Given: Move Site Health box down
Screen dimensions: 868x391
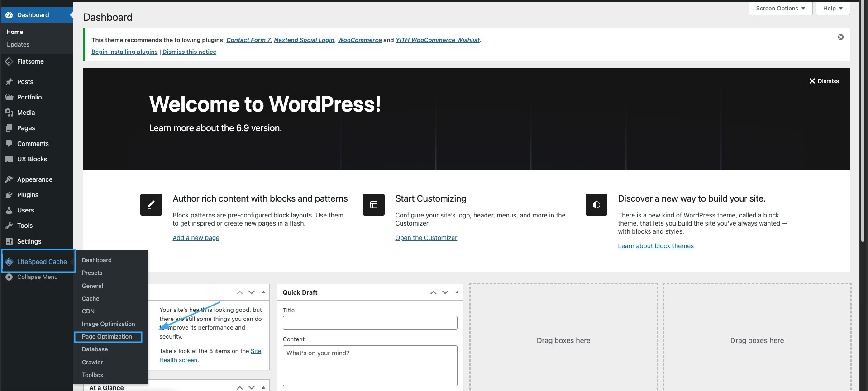Looking at the screenshot, I should pos(252,292).
